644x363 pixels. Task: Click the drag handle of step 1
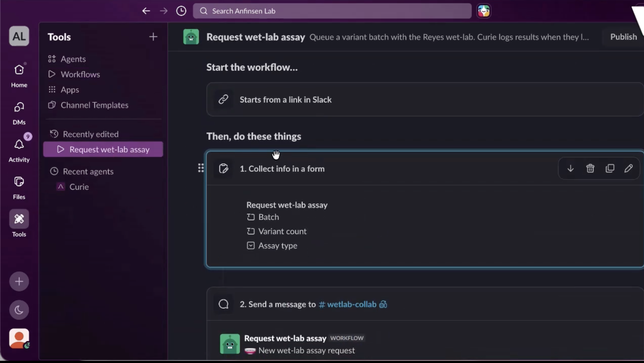(x=201, y=168)
